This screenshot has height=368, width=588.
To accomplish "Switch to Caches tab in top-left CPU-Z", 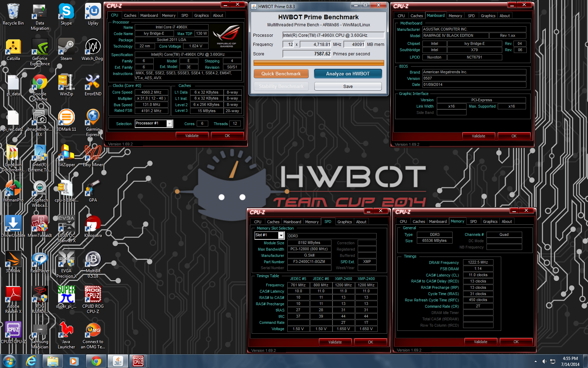I will click(x=130, y=15).
